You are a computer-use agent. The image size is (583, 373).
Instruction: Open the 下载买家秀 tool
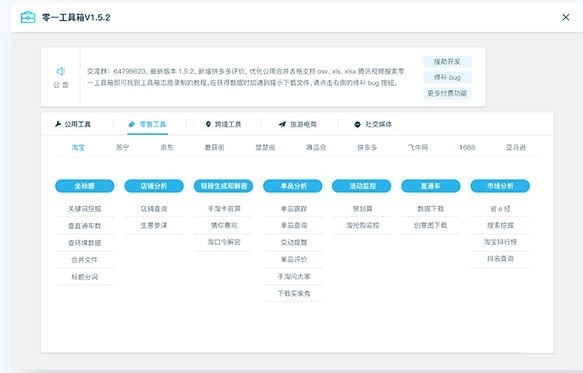tap(294, 293)
